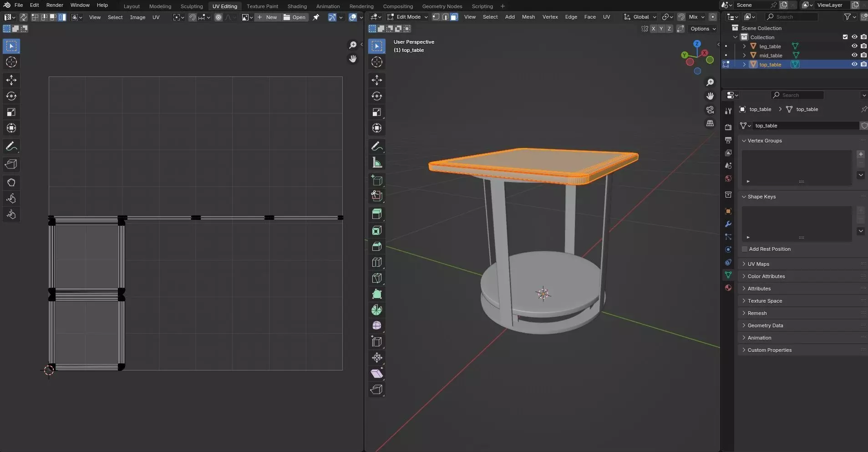Open the UV editor Image menu
The image size is (868, 452).
[137, 17]
